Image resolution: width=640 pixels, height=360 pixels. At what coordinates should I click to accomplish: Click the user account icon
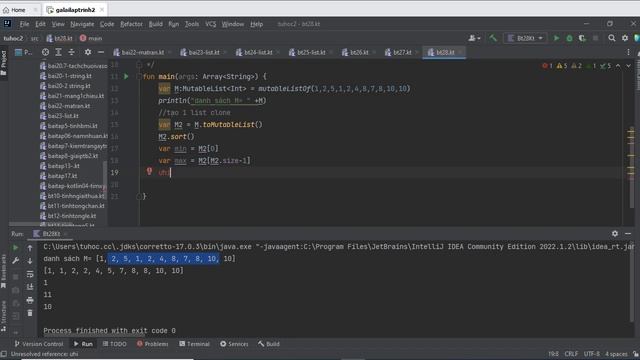473,38
